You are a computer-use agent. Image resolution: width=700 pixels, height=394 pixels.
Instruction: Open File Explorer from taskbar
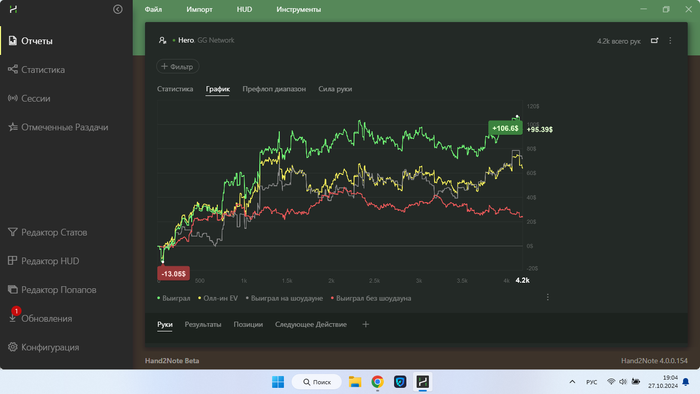pyautogui.click(x=355, y=382)
